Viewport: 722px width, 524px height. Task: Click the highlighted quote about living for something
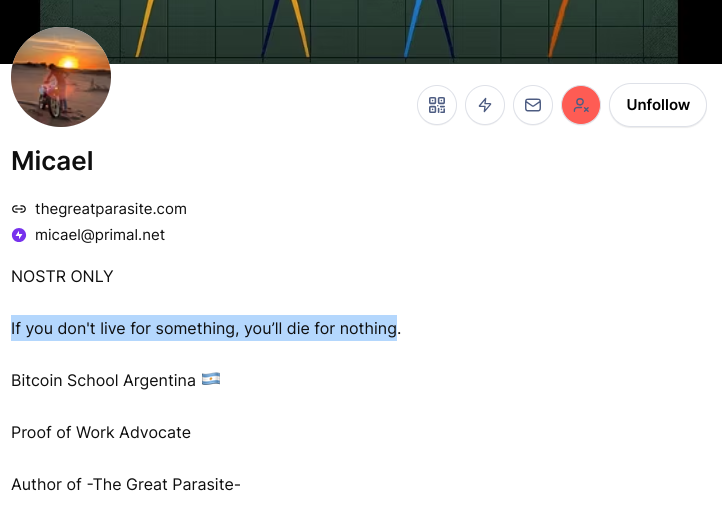204,328
